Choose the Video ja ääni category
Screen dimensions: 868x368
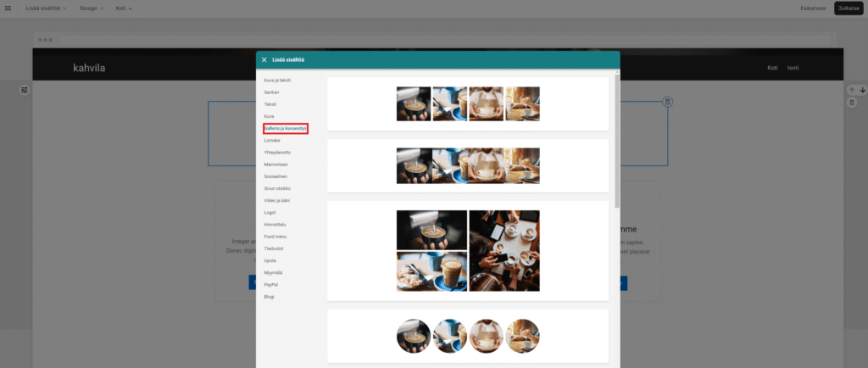click(277, 200)
